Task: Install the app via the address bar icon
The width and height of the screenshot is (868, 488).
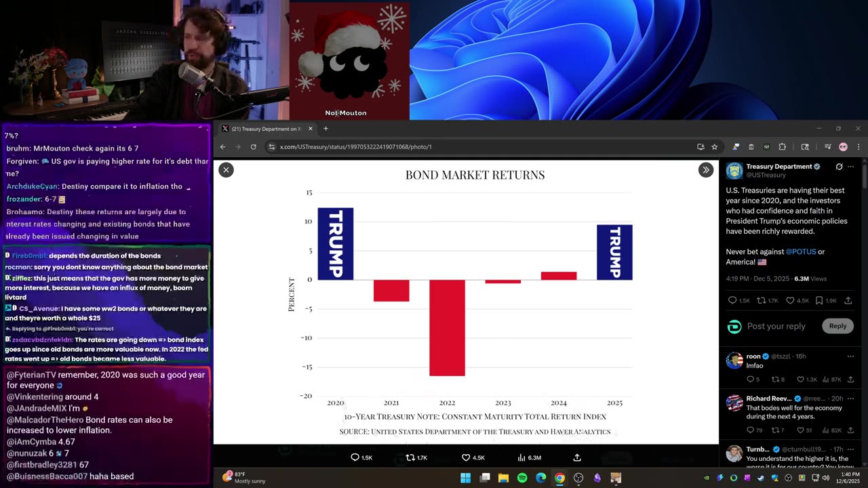Action: pyautogui.click(x=701, y=146)
